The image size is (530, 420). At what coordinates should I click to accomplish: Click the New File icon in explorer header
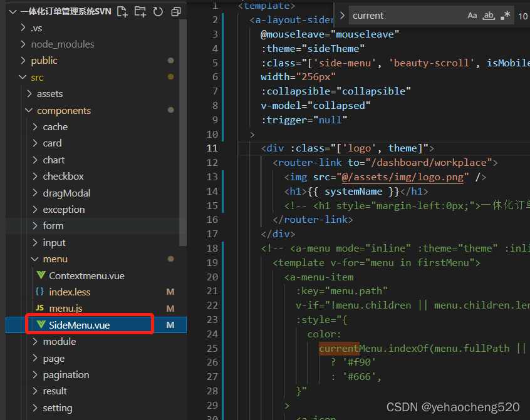122,11
